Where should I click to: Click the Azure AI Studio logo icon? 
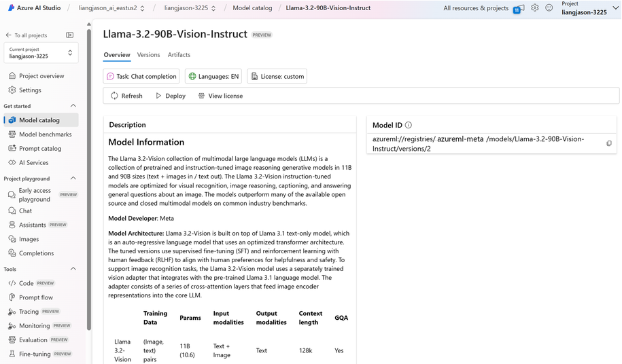point(11,7)
